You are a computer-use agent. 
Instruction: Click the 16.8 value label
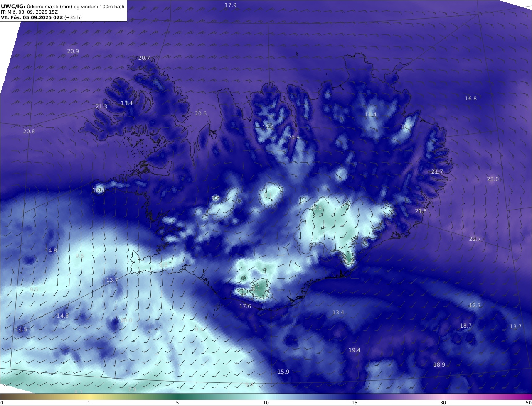point(471,99)
